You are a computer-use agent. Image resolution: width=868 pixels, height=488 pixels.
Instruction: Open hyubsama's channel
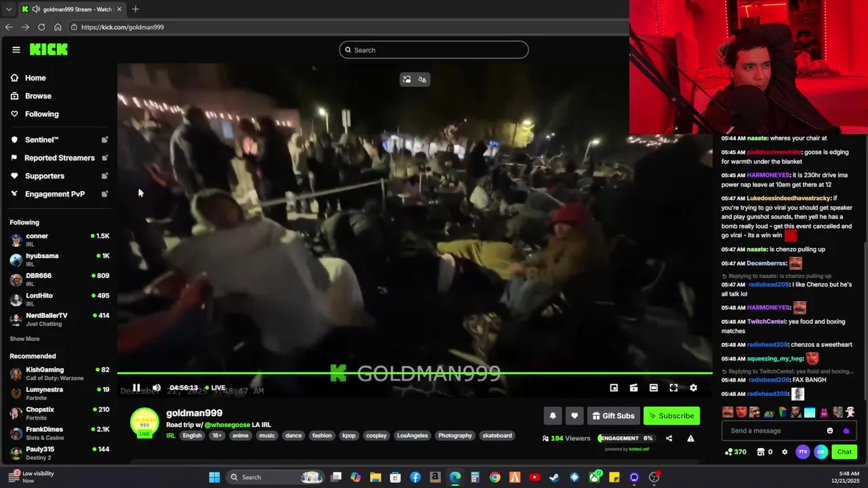[x=59, y=260]
